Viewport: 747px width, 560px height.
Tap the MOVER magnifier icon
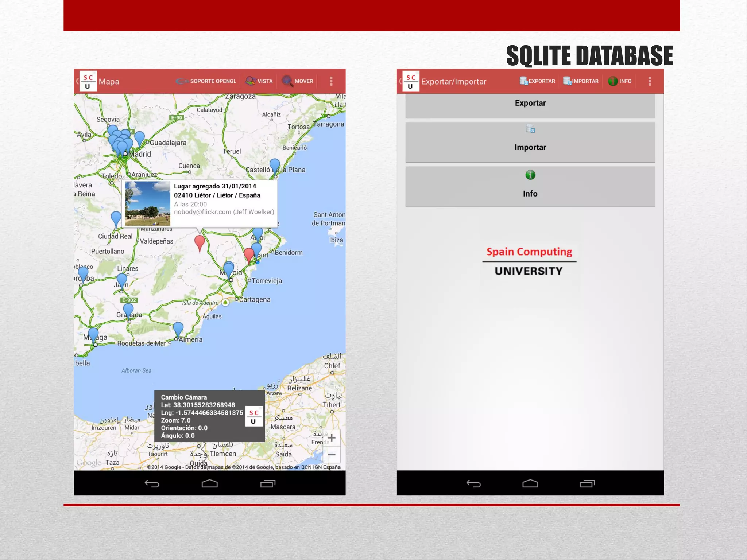point(287,81)
